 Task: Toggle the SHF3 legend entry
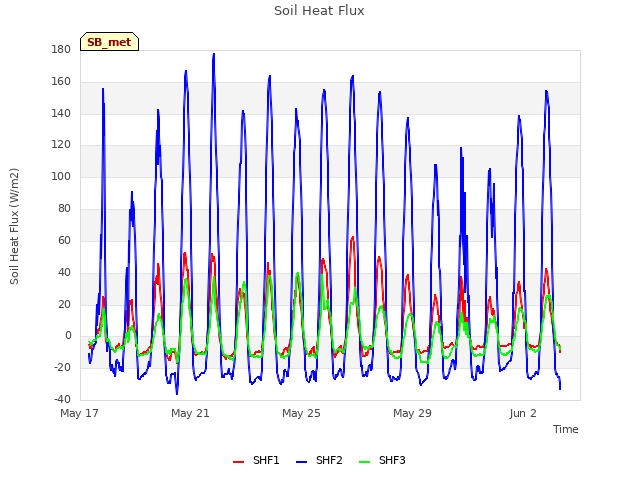(382, 460)
